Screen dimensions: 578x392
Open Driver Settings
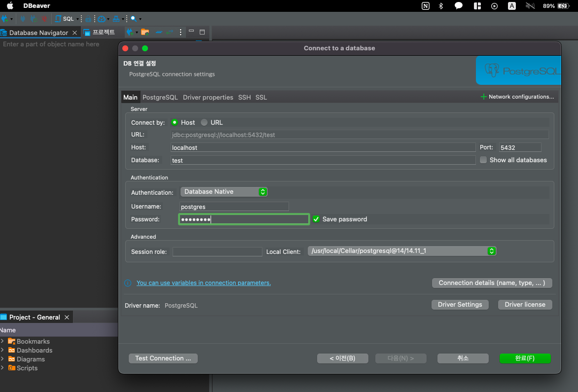tap(460, 305)
